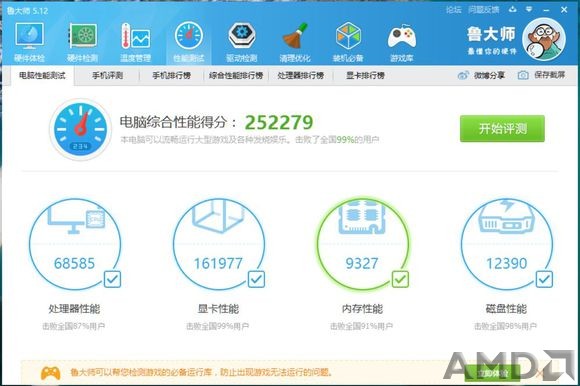Click the disk performance circle showing 12390
The height and width of the screenshot is (386, 580).
click(x=507, y=244)
